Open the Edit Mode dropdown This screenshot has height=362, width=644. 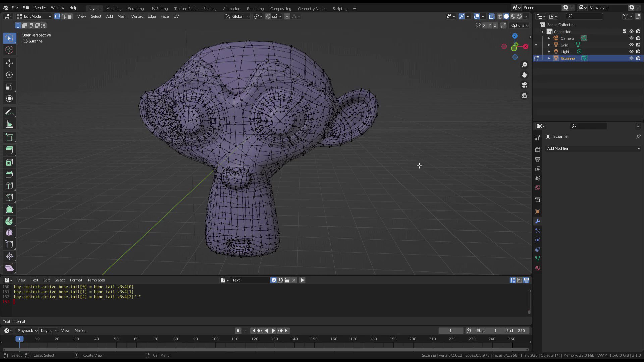coord(34,16)
